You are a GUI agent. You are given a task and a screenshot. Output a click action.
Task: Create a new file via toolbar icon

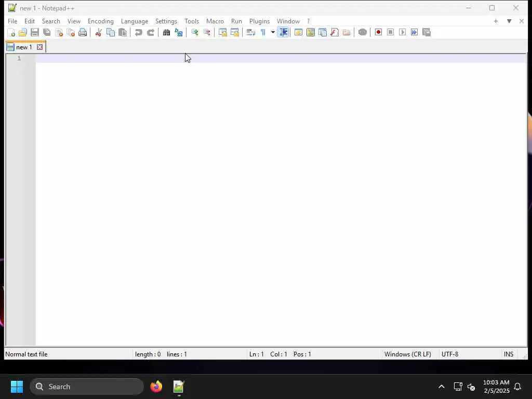tap(11, 32)
